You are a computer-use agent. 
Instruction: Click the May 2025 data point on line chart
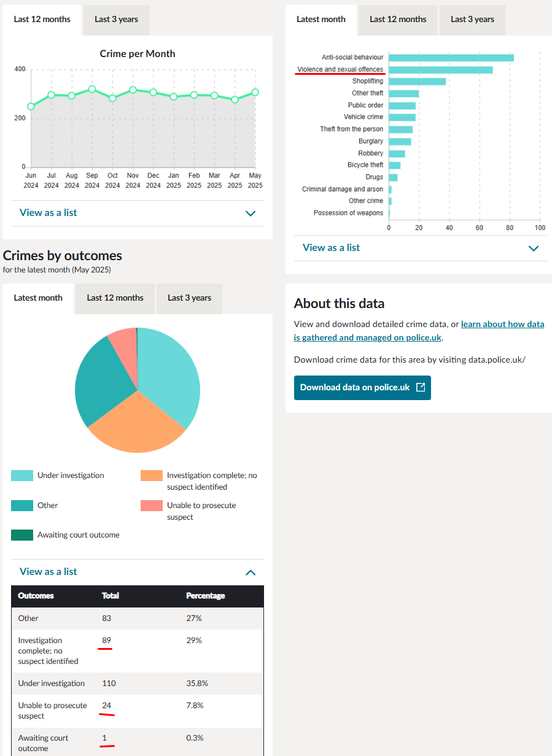[255, 92]
